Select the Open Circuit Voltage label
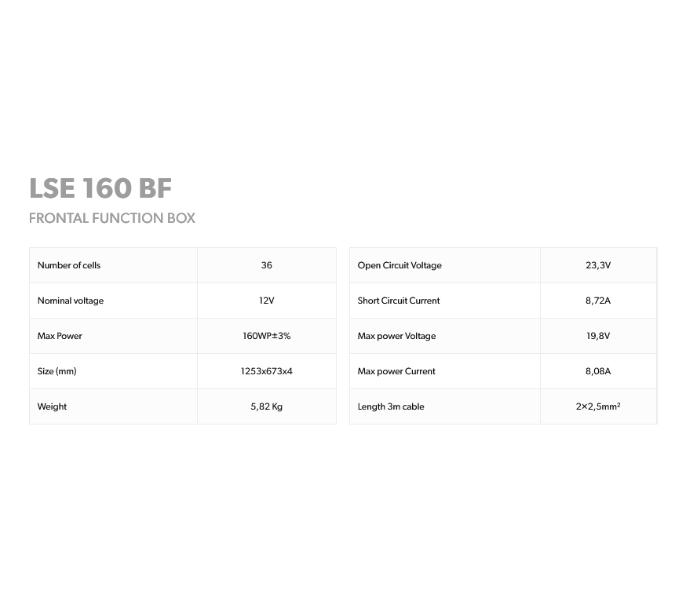This screenshot has height=616, width=686. click(400, 265)
